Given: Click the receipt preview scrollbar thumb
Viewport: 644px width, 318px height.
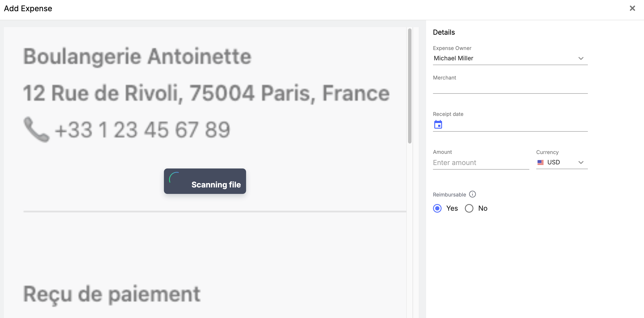Looking at the screenshot, I should coord(410,86).
